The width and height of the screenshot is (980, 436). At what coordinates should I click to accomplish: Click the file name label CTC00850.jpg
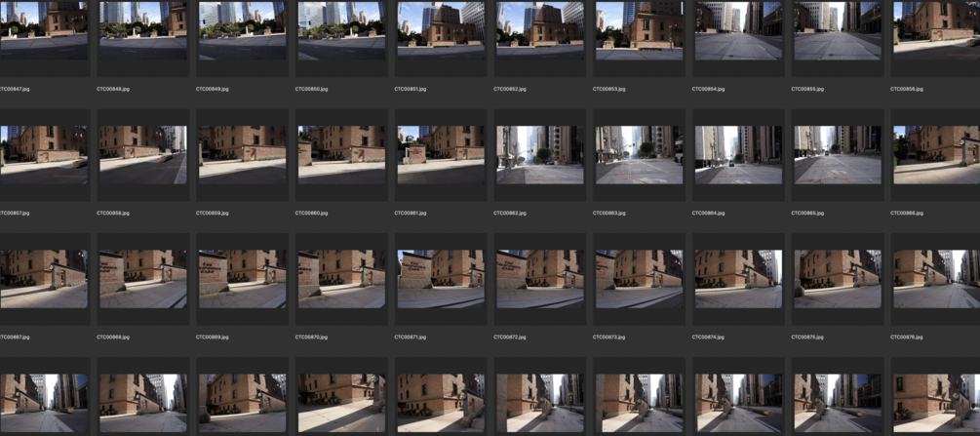click(311, 89)
